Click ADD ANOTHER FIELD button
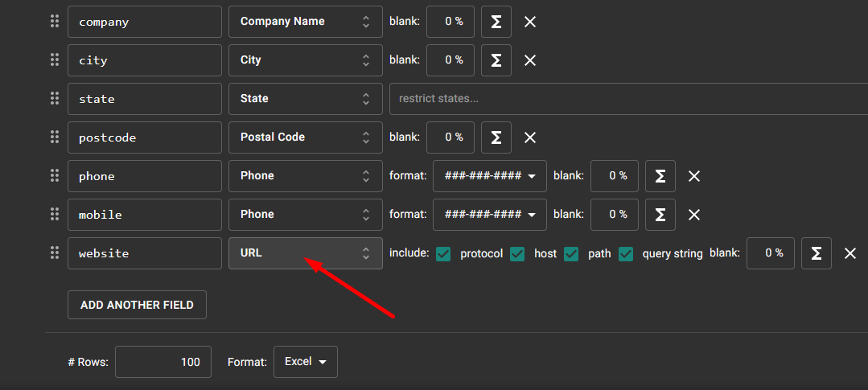 [137, 305]
